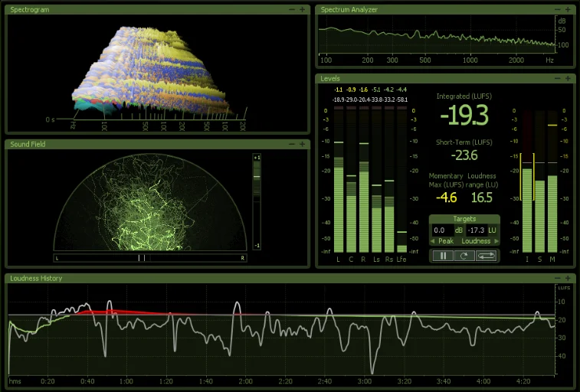Select the Lfe channel level meter

click(x=401, y=180)
